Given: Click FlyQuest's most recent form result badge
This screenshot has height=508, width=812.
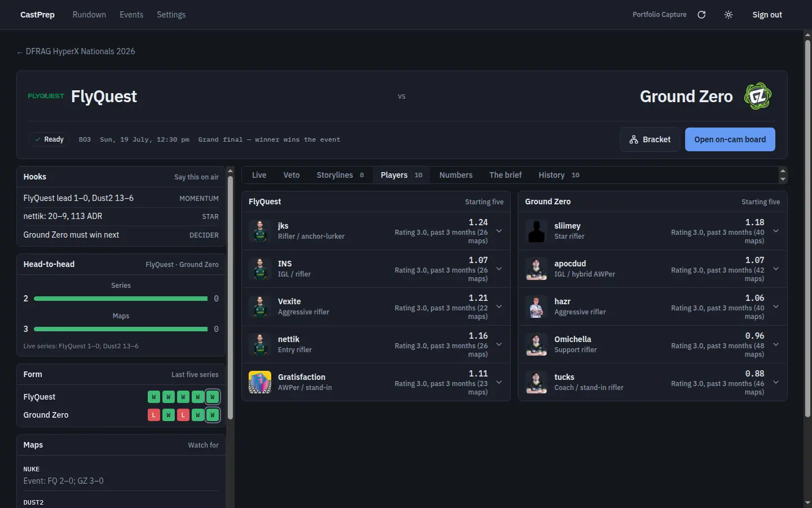Looking at the screenshot, I should 213,397.
